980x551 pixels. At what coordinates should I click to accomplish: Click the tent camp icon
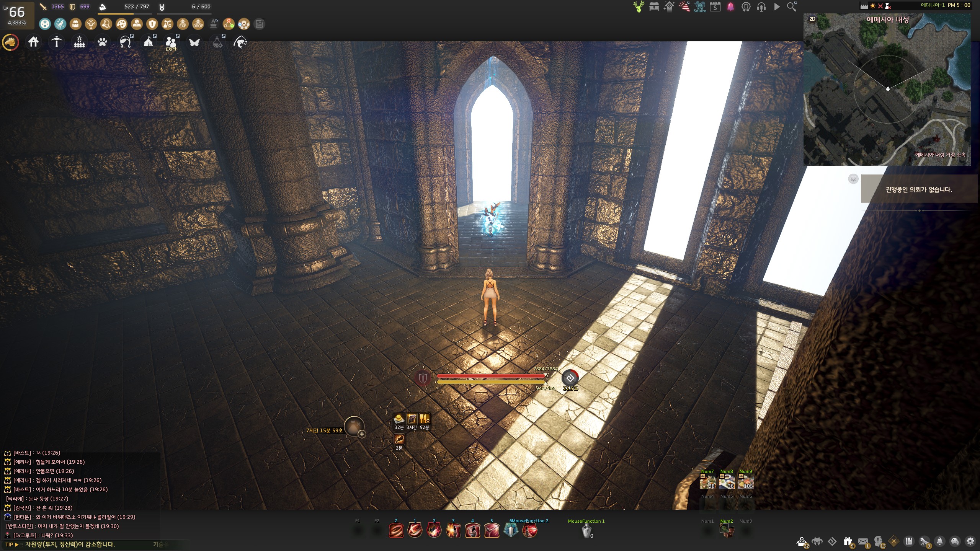[149, 42]
